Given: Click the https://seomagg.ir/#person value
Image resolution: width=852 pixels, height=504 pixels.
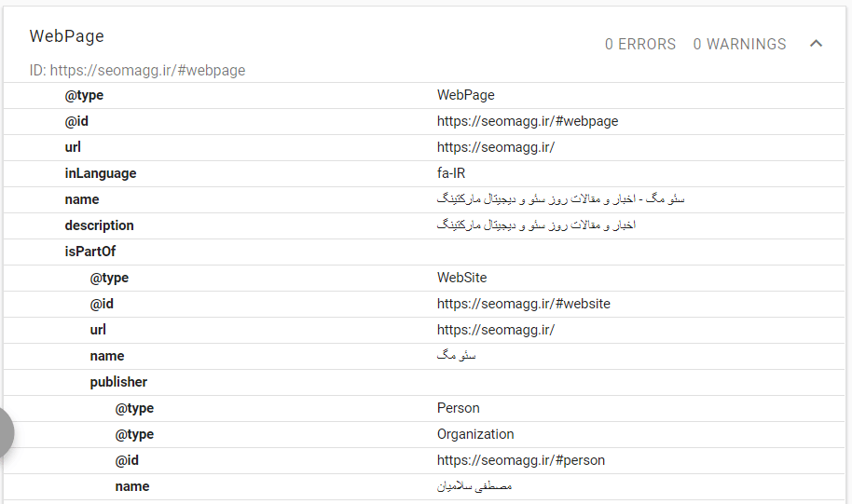Looking at the screenshot, I should 520,460.
